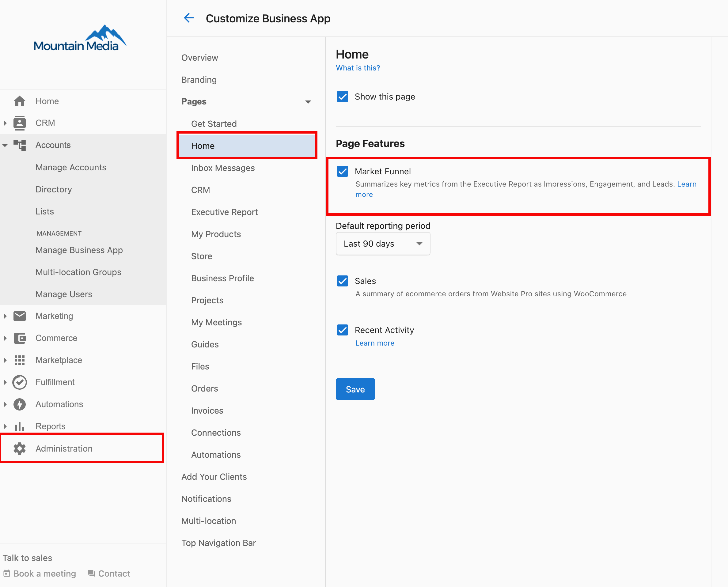Viewport: 728px width, 587px height.
Task: Expand the CRM sidebar arrow
Action: point(5,123)
